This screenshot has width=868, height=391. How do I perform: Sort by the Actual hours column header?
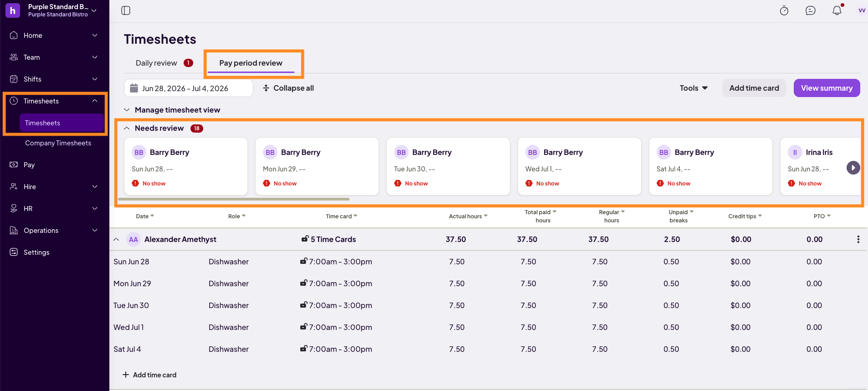(468, 216)
